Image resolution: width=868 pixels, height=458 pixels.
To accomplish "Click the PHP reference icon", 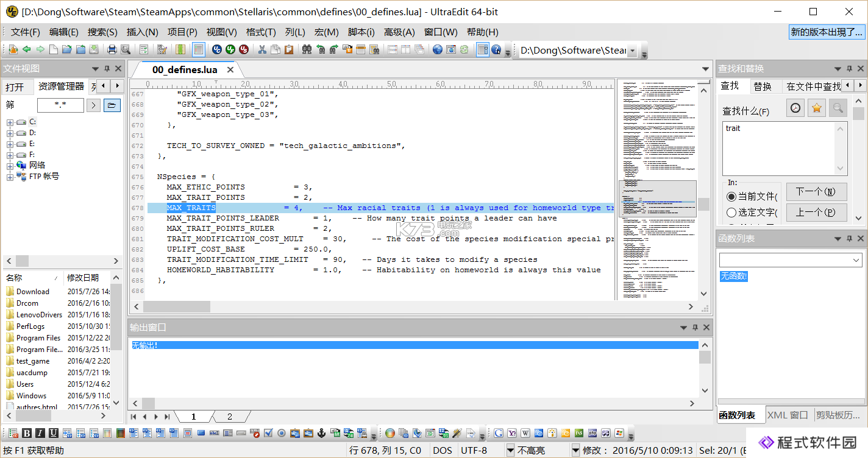I will click(592, 433).
